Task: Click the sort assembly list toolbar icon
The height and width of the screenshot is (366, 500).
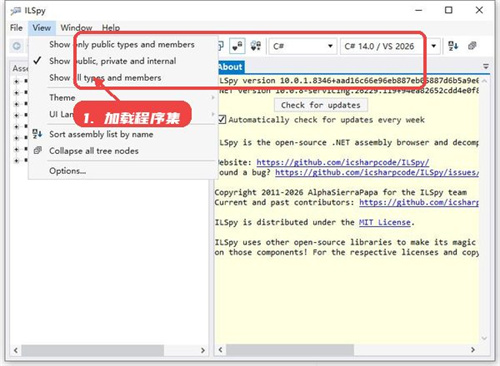Action: [453, 46]
